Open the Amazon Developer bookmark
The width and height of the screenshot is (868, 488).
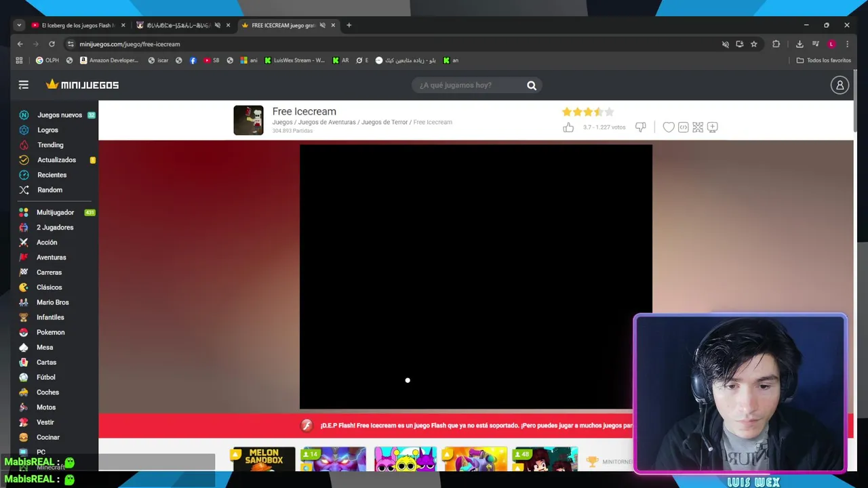[x=109, y=60]
